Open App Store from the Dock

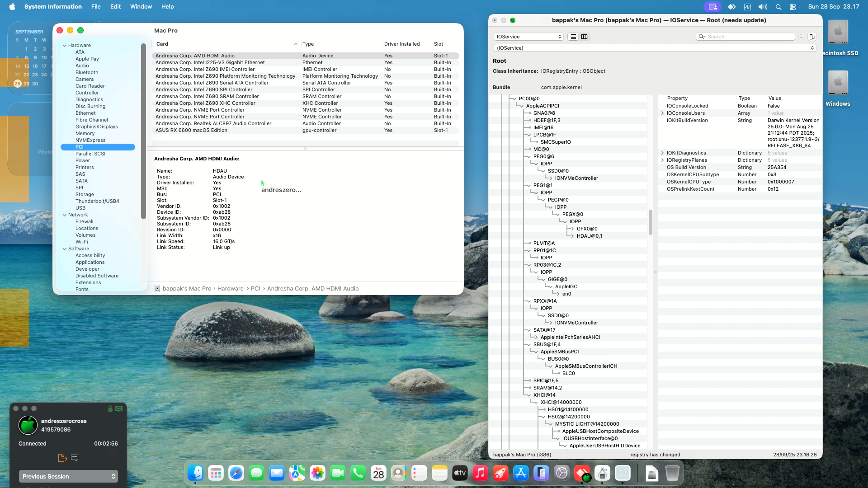pos(521,473)
